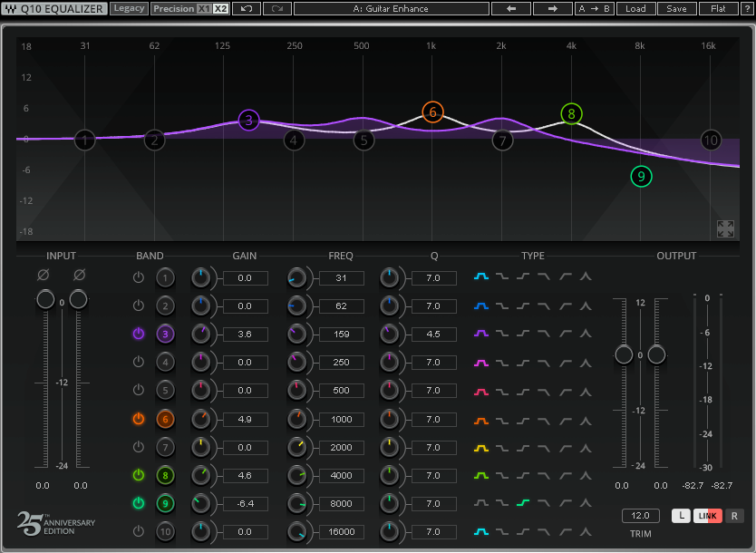This screenshot has height=553, width=756.
Task: Click the Waves logo in title
Action: click(11, 9)
